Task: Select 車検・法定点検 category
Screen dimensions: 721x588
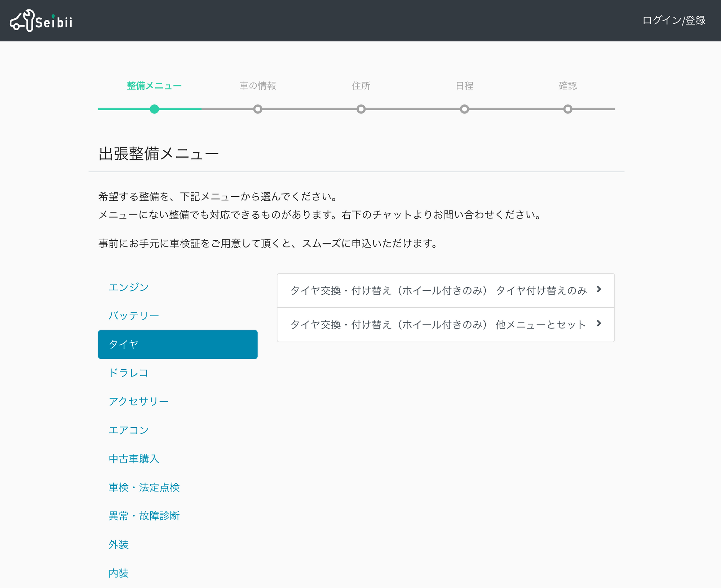Action: 178,487
